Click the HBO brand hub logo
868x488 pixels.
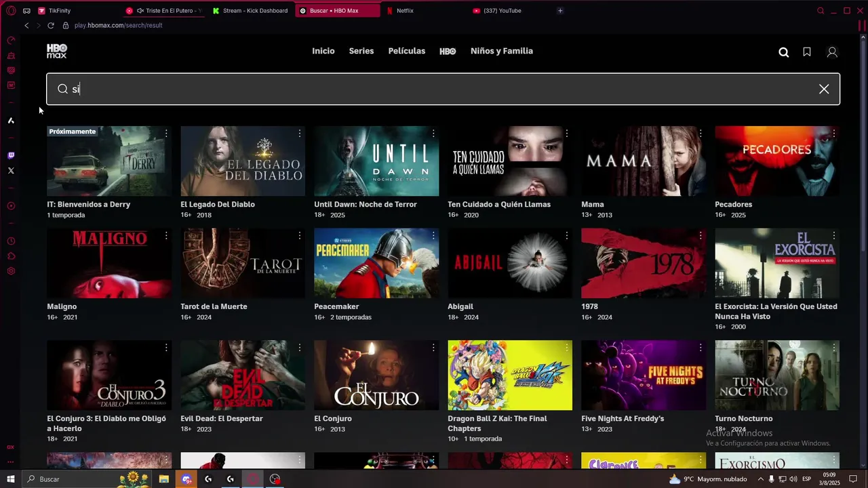pos(448,52)
